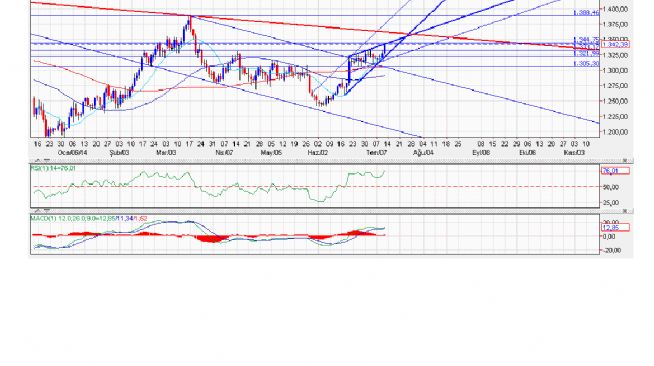The width and height of the screenshot is (654, 366).
Task: Click the 1.300,00 price axis label
Action: pyautogui.click(x=616, y=70)
